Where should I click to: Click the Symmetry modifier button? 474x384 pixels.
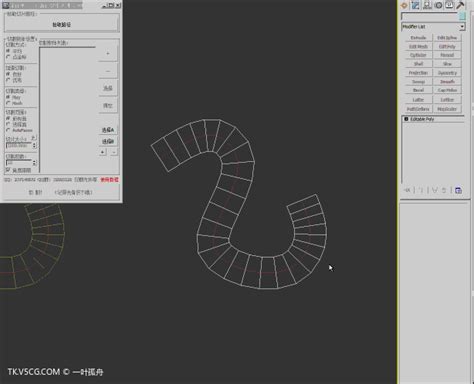pyautogui.click(x=447, y=73)
